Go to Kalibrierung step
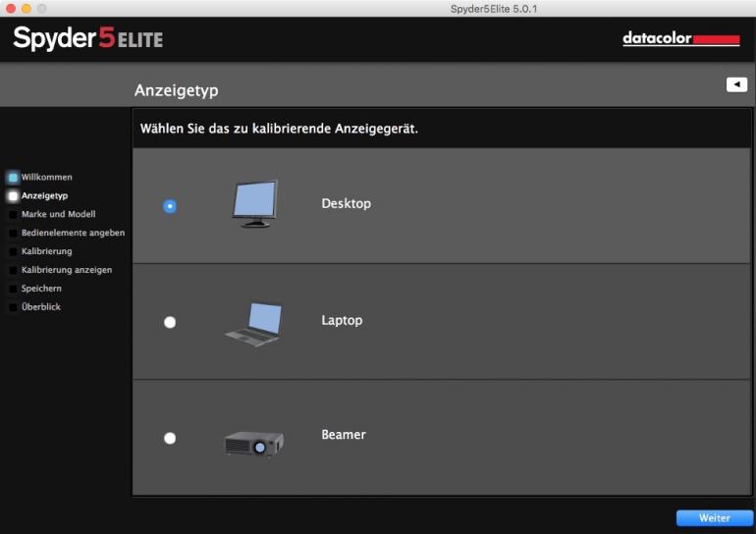756x534 pixels. pyautogui.click(x=47, y=251)
